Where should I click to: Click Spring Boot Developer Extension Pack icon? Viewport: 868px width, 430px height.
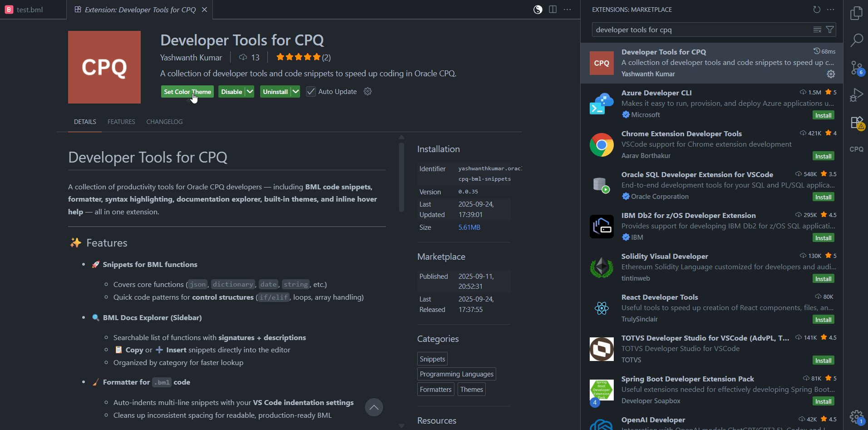602,390
